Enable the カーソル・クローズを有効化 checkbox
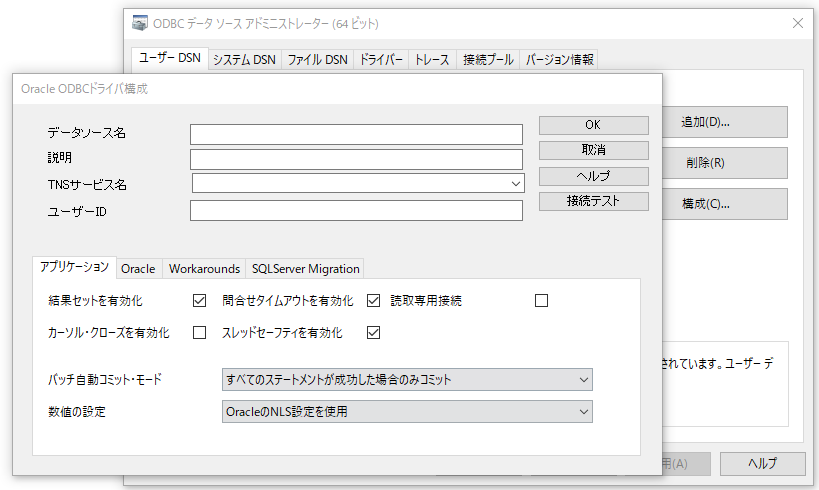Screen dimensions: 819x490 coord(199,332)
